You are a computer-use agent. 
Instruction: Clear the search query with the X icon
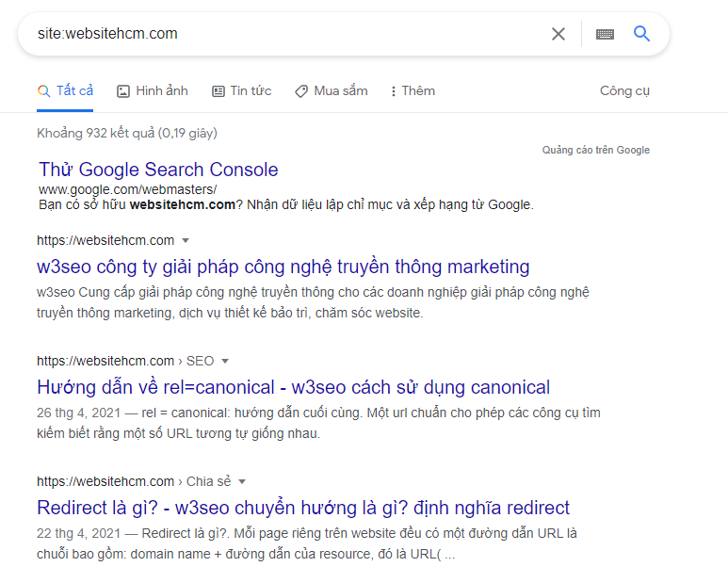pos(558,34)
